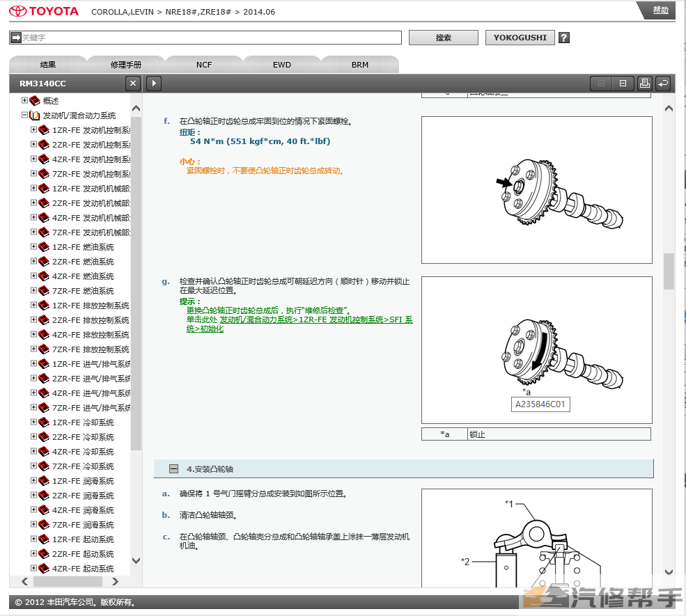Viewport: 686px width, 616px height.
Task: Collapse the 发动机/混合动力系统 tree node
Action: point(24,115)
